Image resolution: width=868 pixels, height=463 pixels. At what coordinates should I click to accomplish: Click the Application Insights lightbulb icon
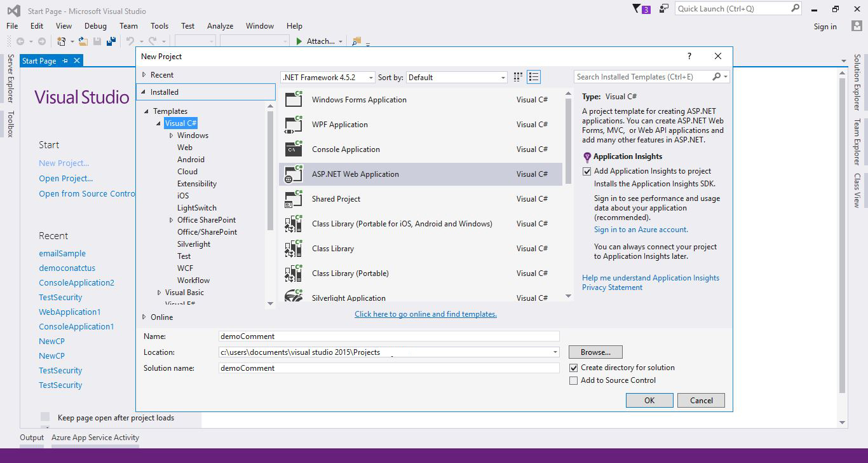point(587,156)
